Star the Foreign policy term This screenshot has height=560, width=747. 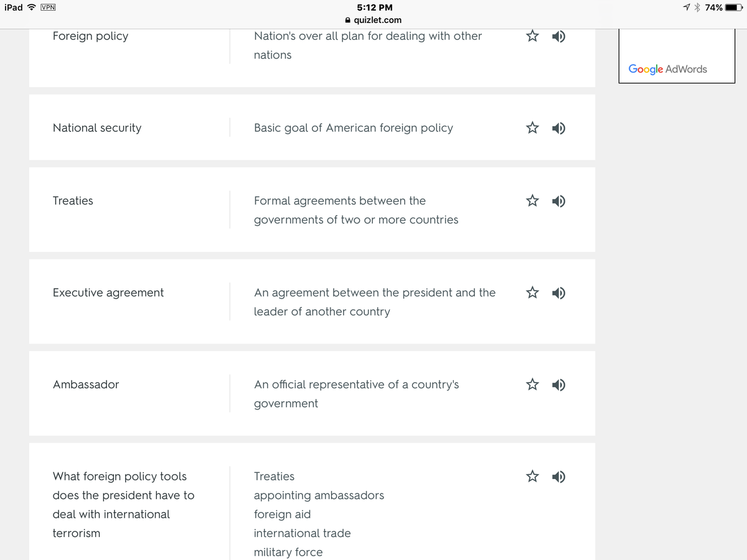(x=532, y=36)
